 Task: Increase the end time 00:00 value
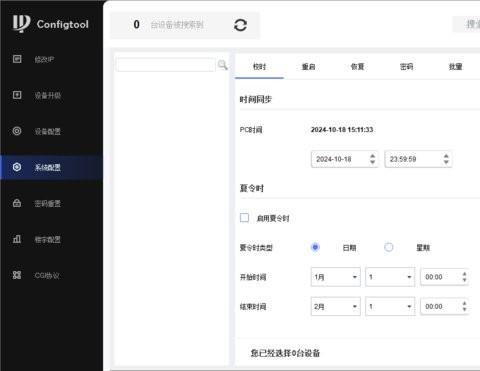coord(464,303)
